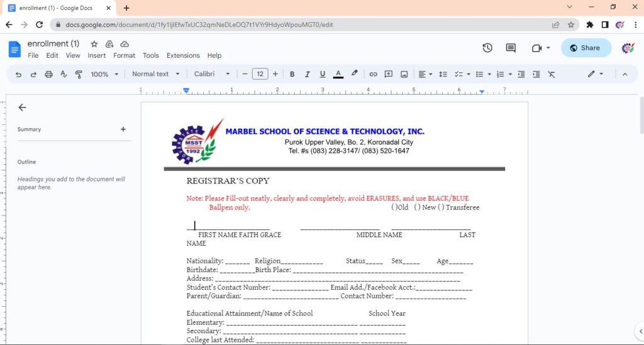Click the Print icon
Screen dimensions: 644x345
point(48,74)
